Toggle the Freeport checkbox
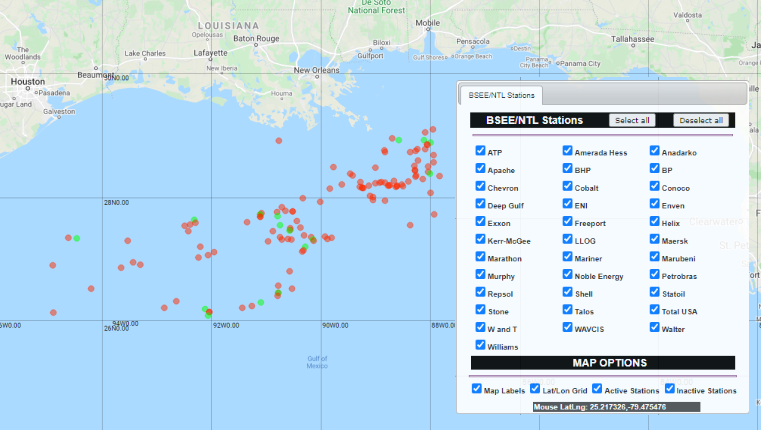Viewport: 761px width, 430px height. pyautogui.click(x=567, y=221)
